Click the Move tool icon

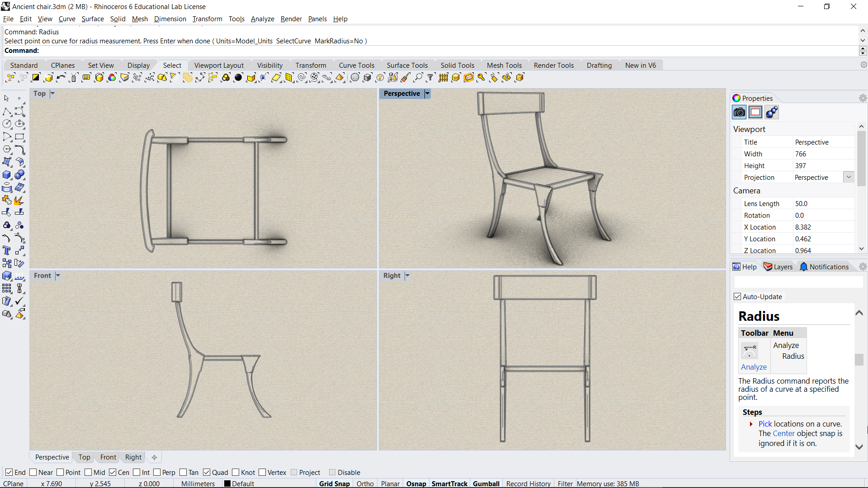(x=19, y=250)
